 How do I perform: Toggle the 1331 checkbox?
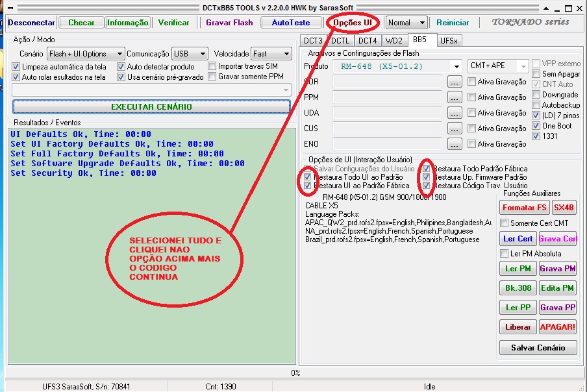(536, 136)
